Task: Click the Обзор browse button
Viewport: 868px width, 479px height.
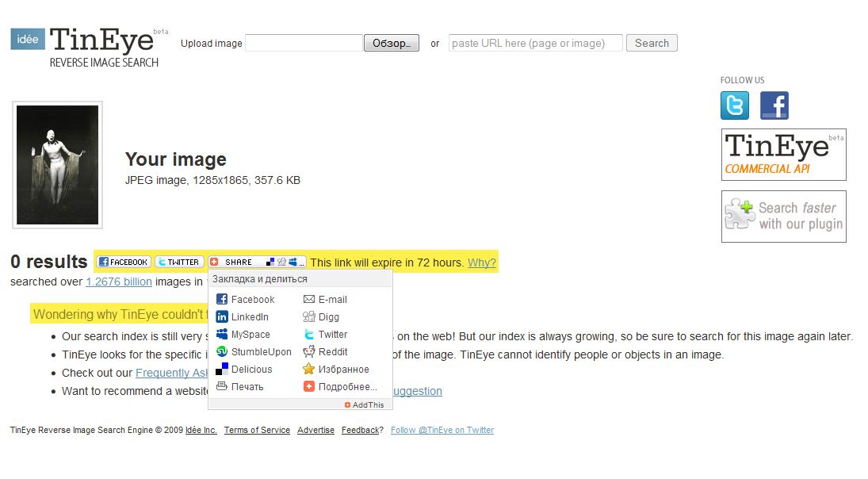Action: [392, 43]
